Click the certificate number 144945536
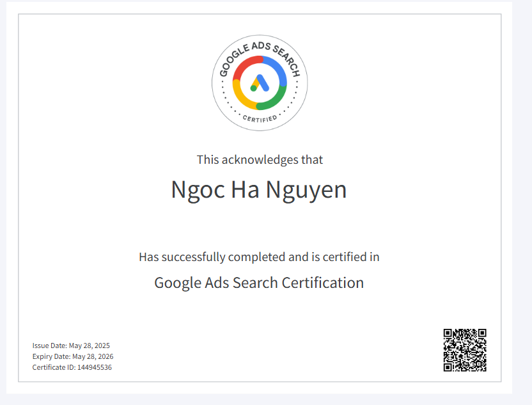Image resolution: width=532 pixels, height=405 pixels. (x=95, y=367)
